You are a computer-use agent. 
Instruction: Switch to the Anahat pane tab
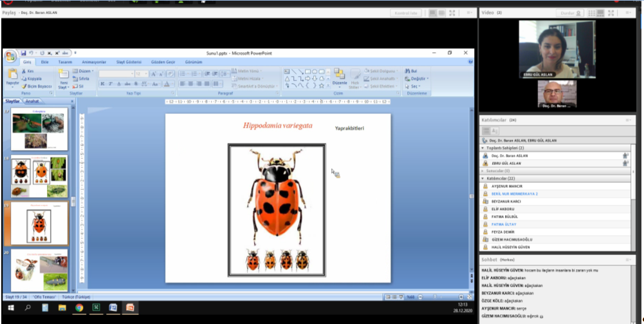(32, 101)
